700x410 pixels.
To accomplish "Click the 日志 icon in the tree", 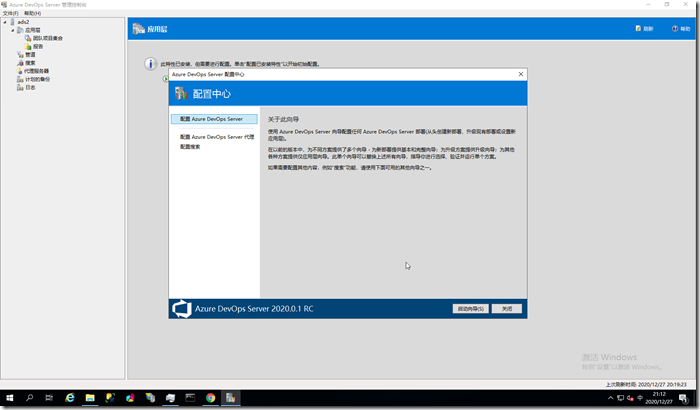I will pos(20,88).
